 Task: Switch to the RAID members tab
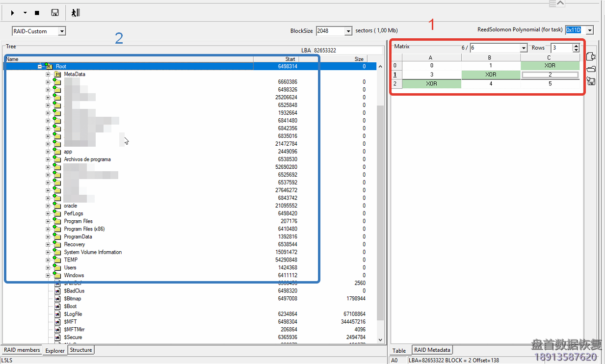22,350
